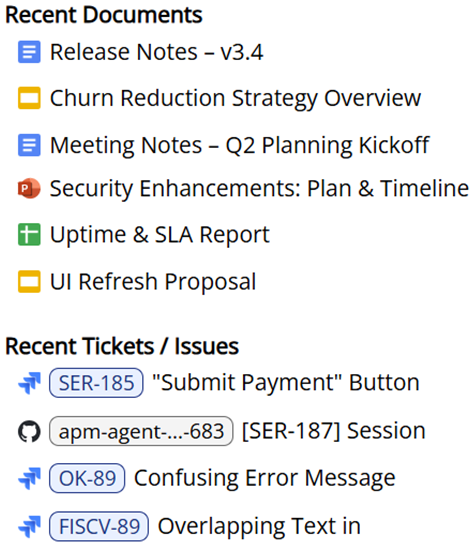Click the Jira icon beside OK-89

29,478
